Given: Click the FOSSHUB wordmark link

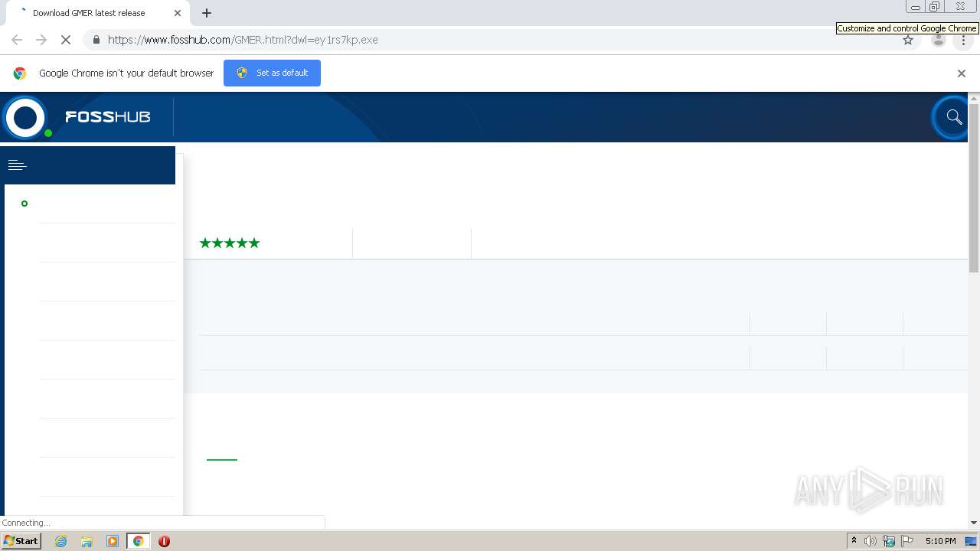Looking at the screenshot, I should [x=107, y=117].
